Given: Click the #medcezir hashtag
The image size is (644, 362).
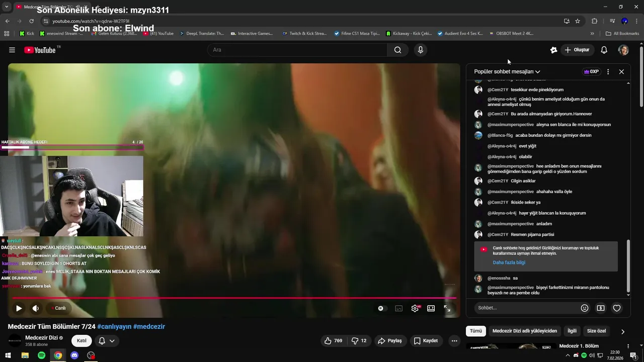Looking at the screenshot, I should (x=149, y=326).
